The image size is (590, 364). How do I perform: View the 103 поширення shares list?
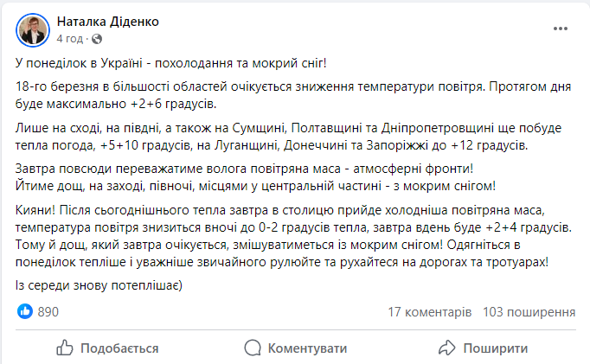[x=529, y=311]
